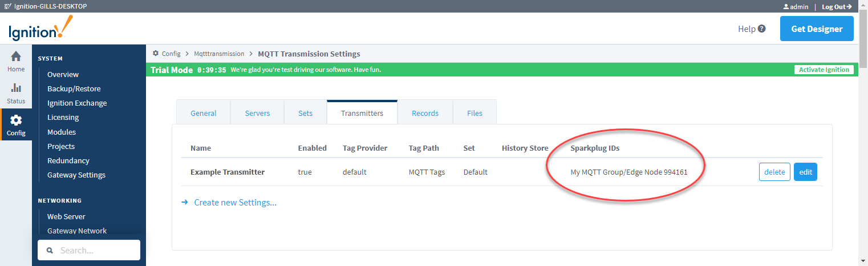868x266 pixels.
Task: Click the Get Designer button
Action: pos(817,29)
